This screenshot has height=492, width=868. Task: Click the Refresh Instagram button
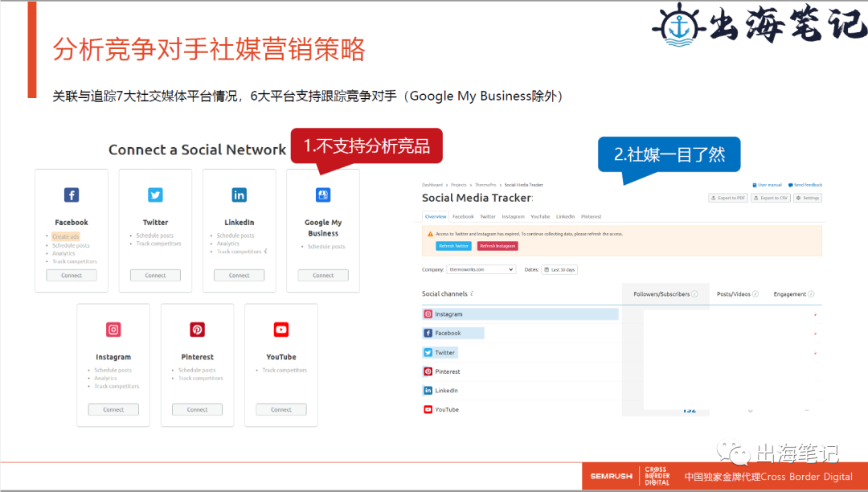tap(497, 246)
